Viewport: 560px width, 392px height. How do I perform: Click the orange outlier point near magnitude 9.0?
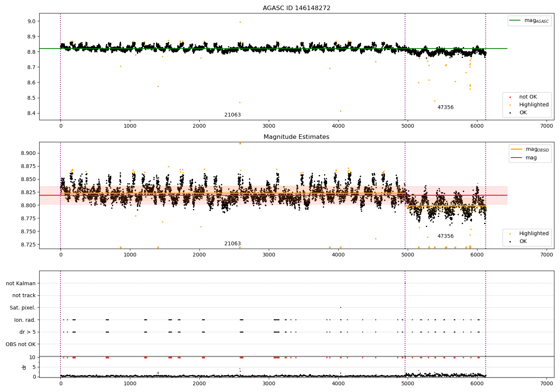coord(240,22)
